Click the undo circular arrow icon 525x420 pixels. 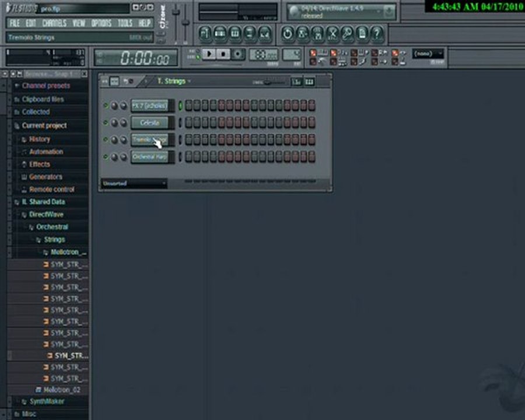(x=287, y=33)
